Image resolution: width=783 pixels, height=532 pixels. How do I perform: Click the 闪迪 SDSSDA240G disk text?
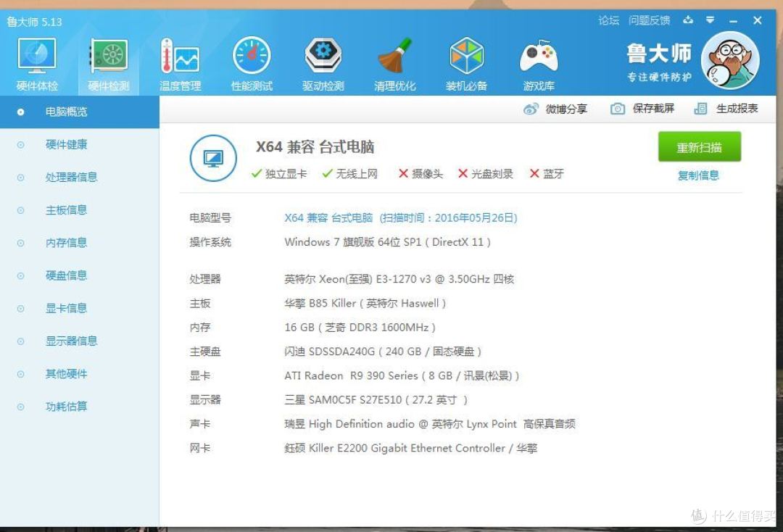(x=383, y=352)
